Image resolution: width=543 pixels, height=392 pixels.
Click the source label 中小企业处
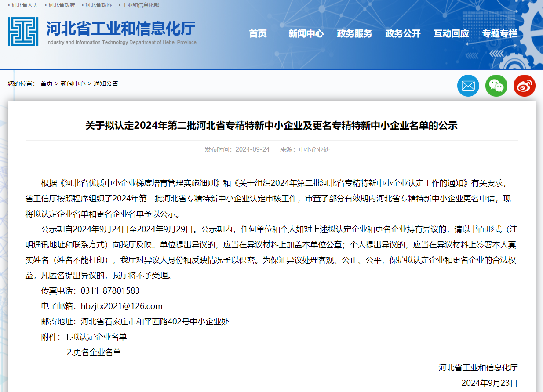click(x=314, y=149)
